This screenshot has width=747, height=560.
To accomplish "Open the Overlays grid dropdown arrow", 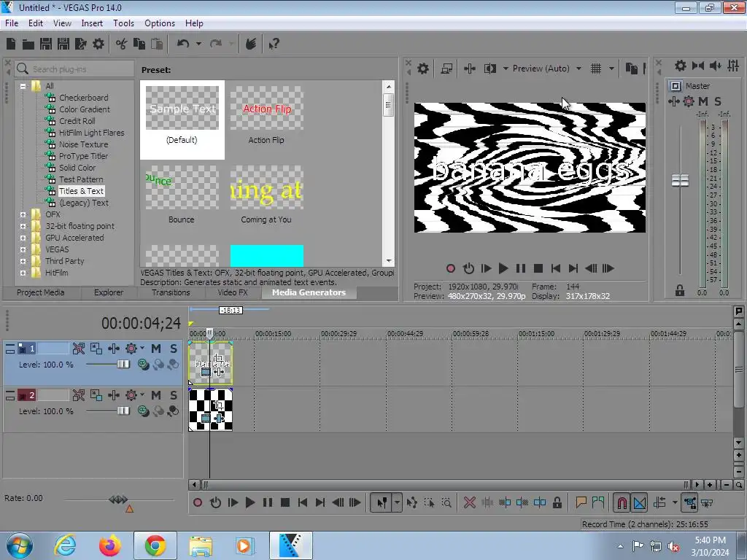I will click(x=612, y=69).
